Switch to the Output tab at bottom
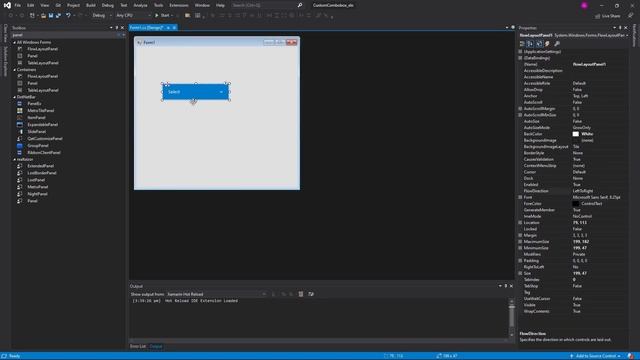Image resolution: width=640 pixels, height=360 pixels. tap(156, 346)
